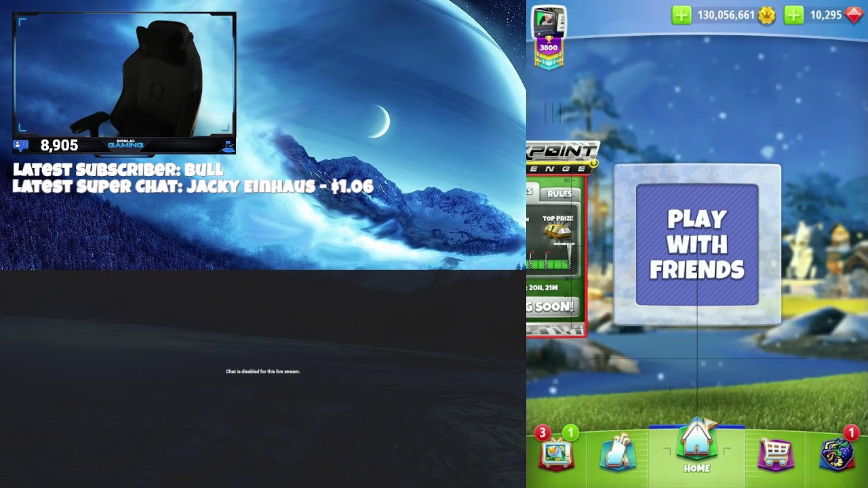Click the green plus beside the gem balance
The width and height of the screenshot is (868, 488).
793,15
